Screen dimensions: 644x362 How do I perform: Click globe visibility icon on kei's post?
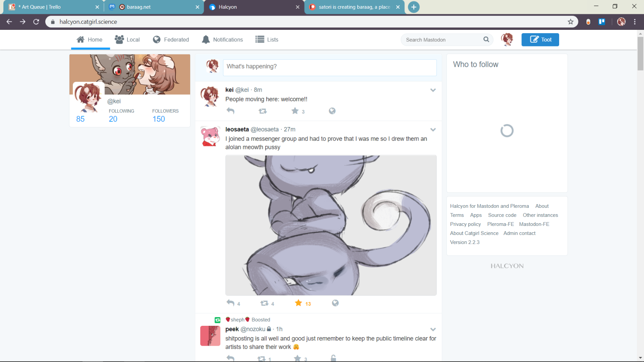pos(332,111)
